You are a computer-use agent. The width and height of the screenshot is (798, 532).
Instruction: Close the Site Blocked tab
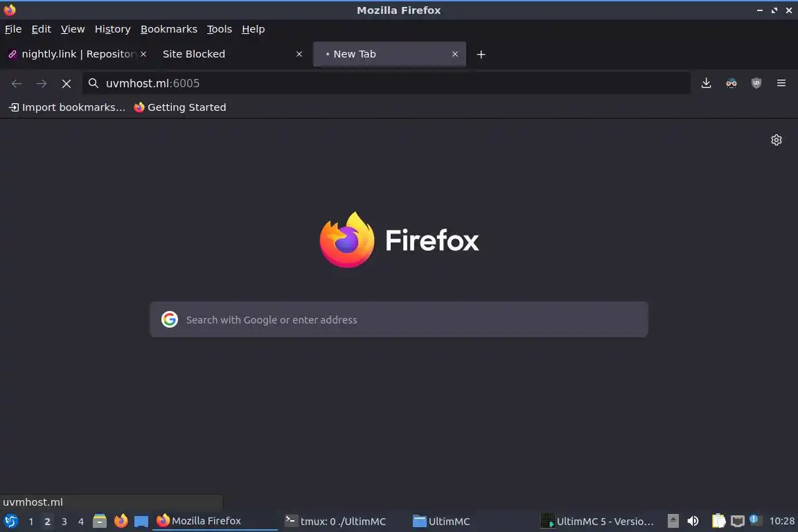tap(299, 54)
